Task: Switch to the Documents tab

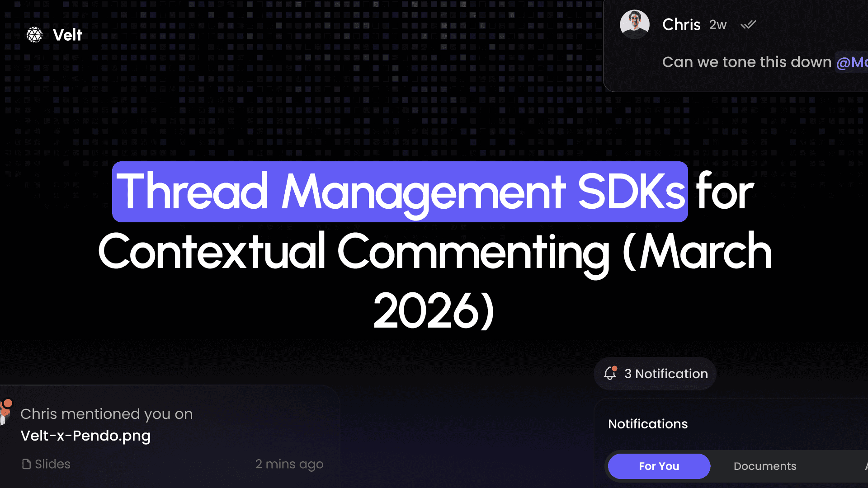Action: coord(764,466)
